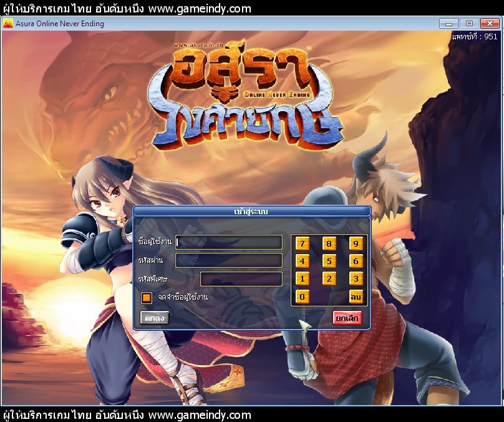Click the เข้าสู่ระบบ login dialog title
This screenshot has height=422, width=504.
[x=251, y=212]
